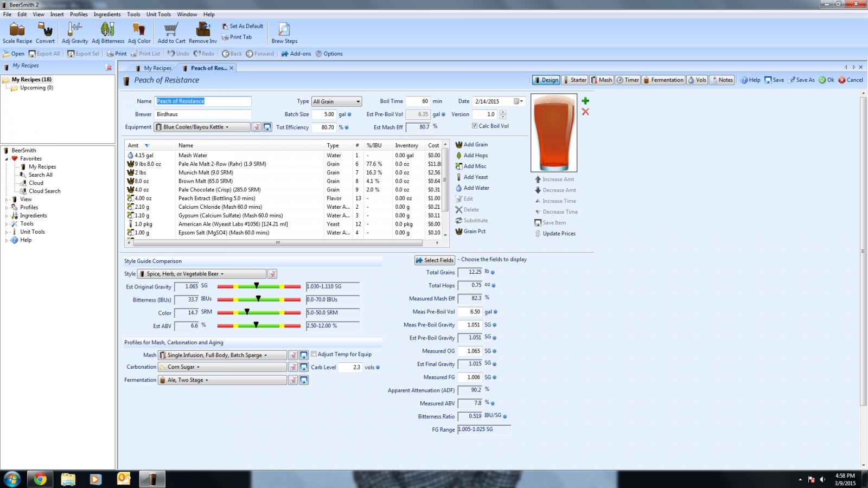Viewport: 868px width, 488px height.
Task: Click the Add-ons toolbar button
Action: point(296,54)
